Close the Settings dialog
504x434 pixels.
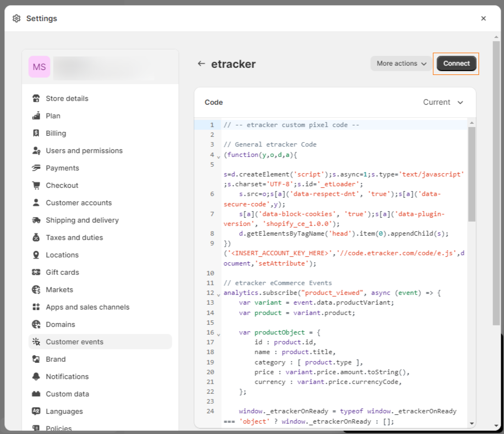click(x=483, y=18)
